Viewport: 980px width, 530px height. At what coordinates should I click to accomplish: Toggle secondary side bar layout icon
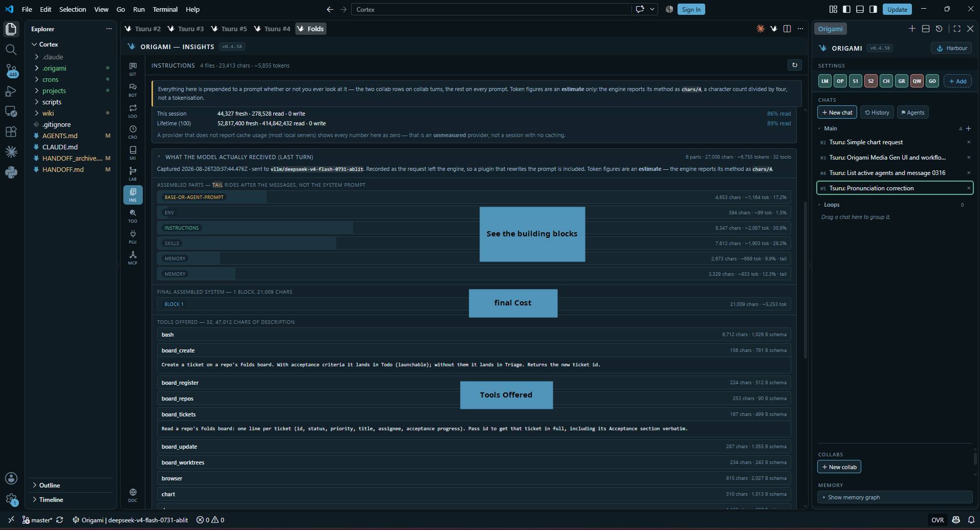click(x=873, y=9)
